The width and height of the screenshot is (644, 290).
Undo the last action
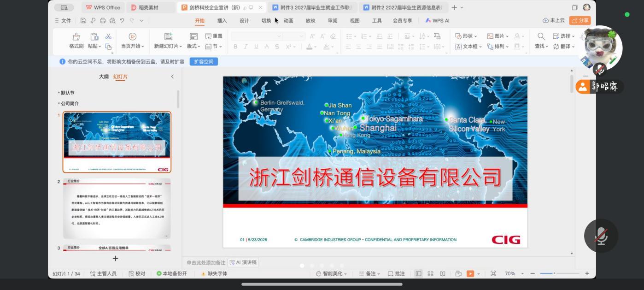122,21
